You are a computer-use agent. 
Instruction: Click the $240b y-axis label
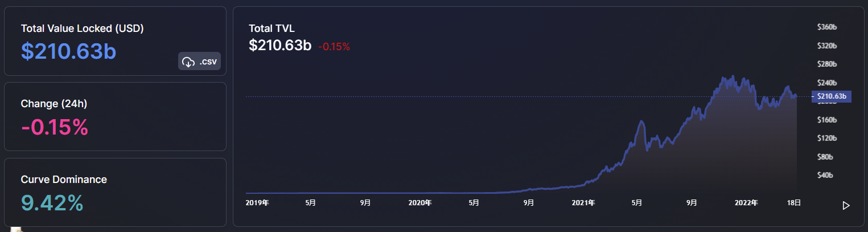[827, 83]
